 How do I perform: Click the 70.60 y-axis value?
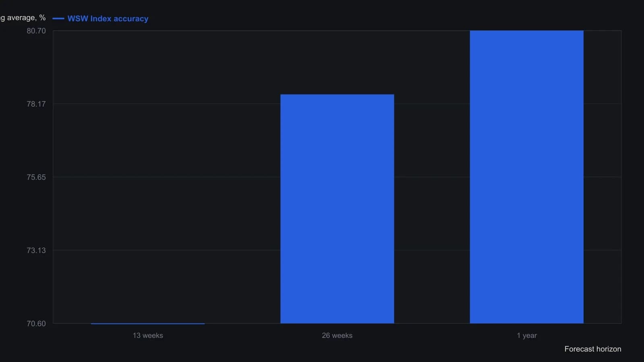(x=36, y=324)
